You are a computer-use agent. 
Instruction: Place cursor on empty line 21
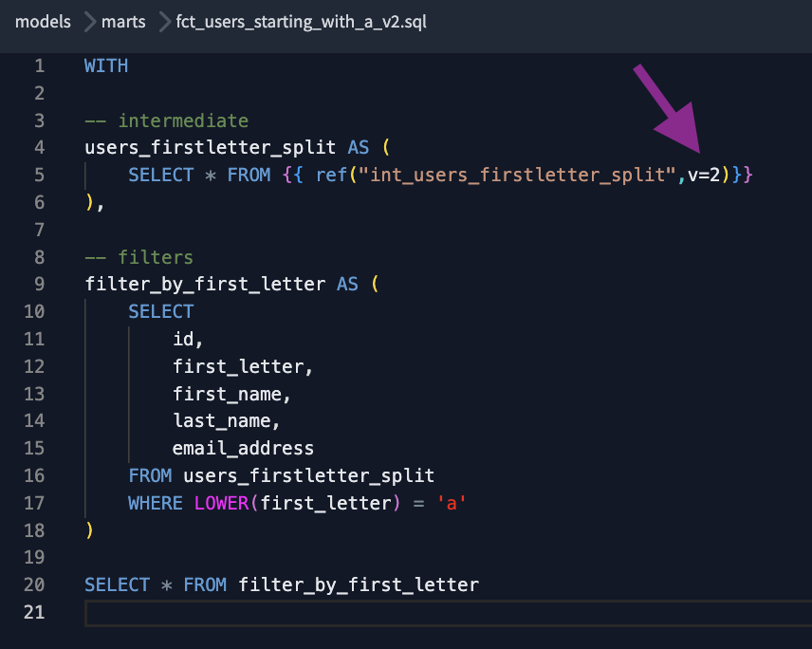click(x=448, y=613)
